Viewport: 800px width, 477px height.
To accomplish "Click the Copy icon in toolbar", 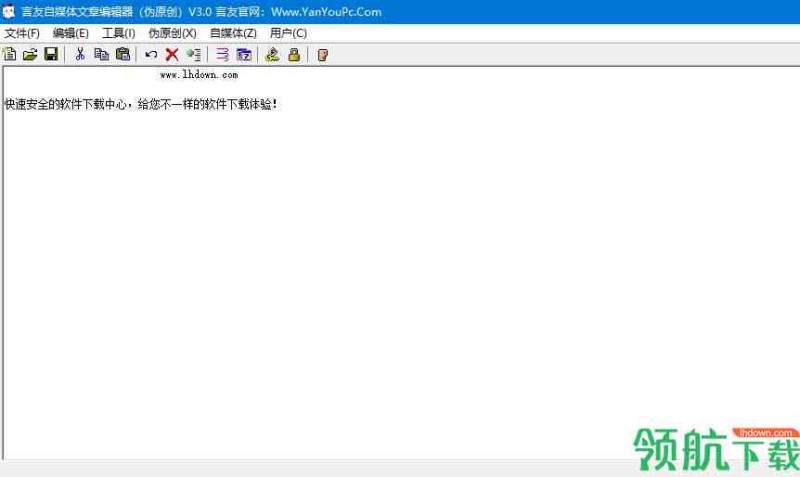I will [x=101, y=55].
